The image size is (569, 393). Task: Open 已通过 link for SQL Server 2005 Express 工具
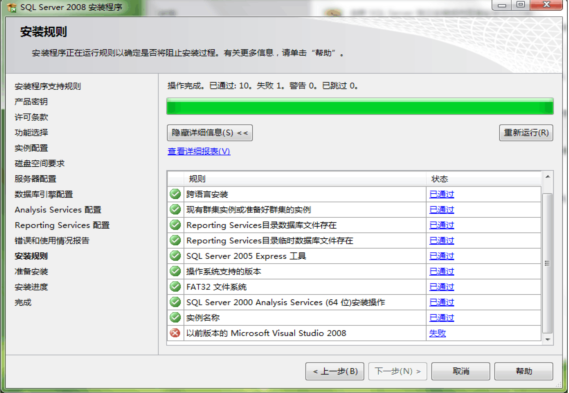point(442,256)
